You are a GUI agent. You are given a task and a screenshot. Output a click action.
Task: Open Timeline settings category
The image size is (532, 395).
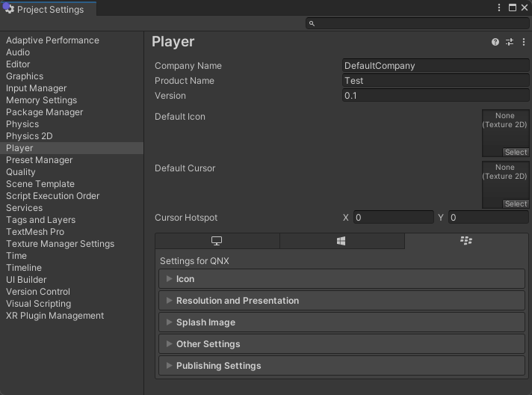72,268
